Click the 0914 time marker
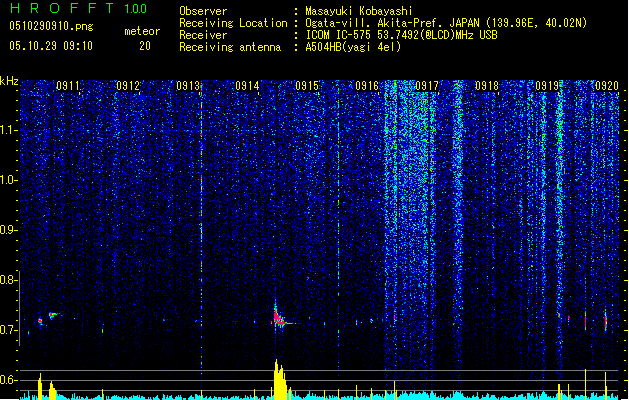629x400 pixels. click(247, 86)
